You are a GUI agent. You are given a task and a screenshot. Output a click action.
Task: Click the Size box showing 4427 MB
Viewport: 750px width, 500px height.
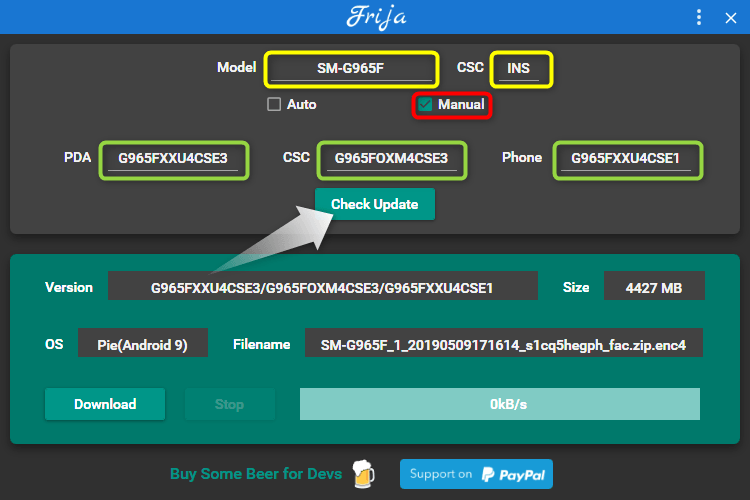653,287
